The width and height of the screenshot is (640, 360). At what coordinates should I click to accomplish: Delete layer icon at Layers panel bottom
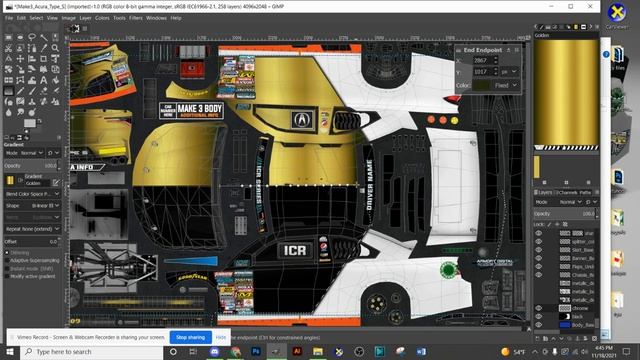coord(594,339)
